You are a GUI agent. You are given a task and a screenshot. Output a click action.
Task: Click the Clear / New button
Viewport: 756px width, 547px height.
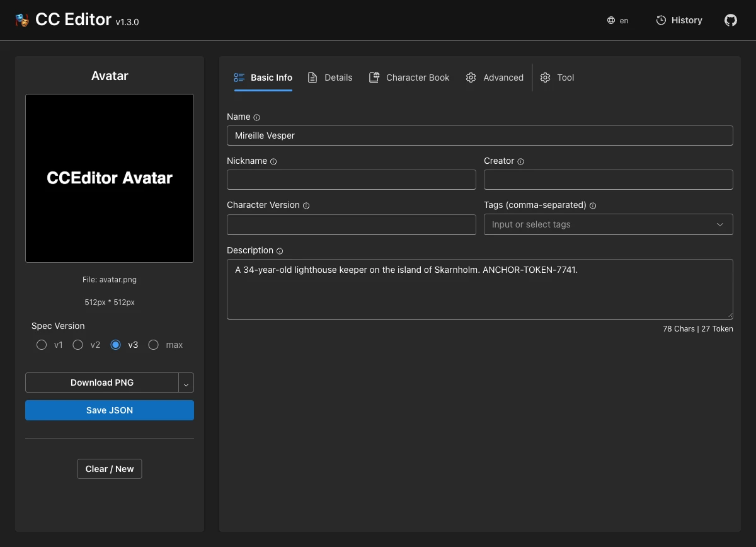[110, 469]
